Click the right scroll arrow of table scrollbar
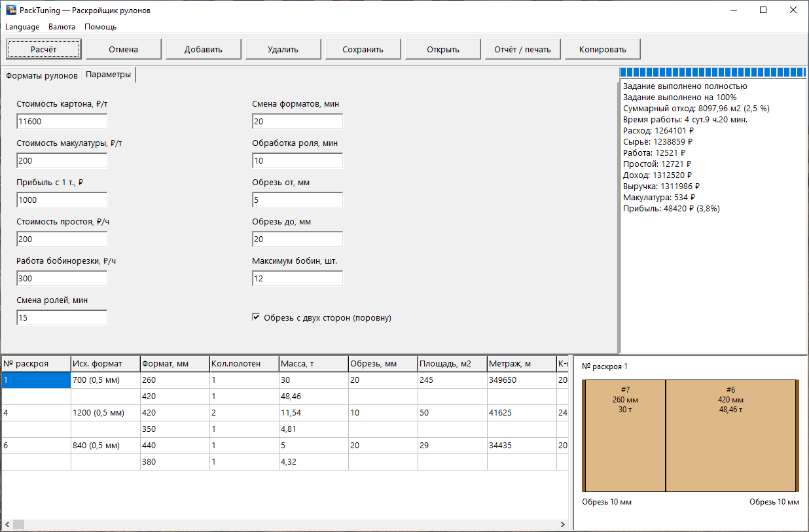Viewport: 809px width, 532px height. pyautogui.click(x=563, y=525)
